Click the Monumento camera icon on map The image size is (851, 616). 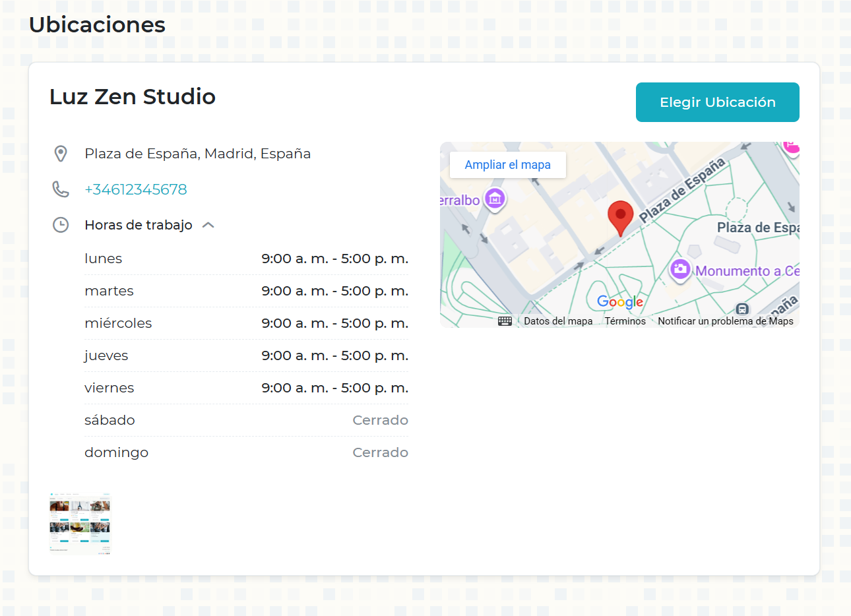[x=680, y=269]
